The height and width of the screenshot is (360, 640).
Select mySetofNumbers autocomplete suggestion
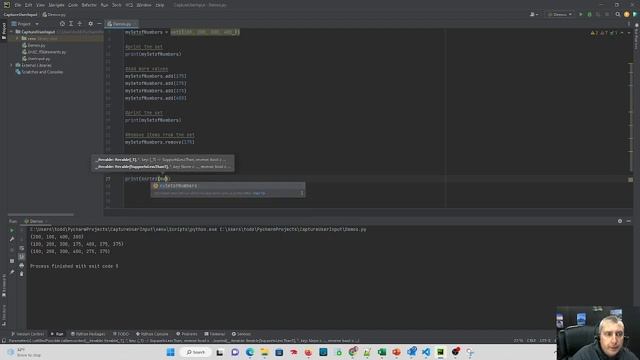click(x=228, y=186)
